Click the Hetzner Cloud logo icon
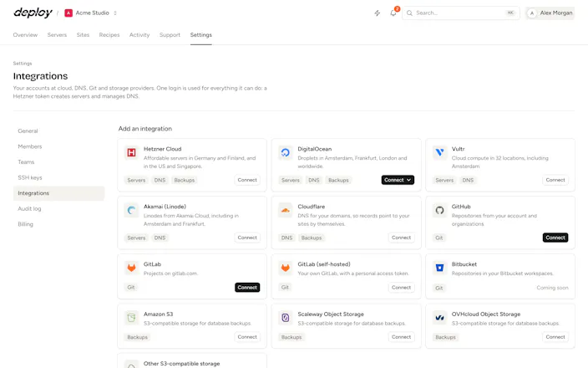 tap(131, 152)
